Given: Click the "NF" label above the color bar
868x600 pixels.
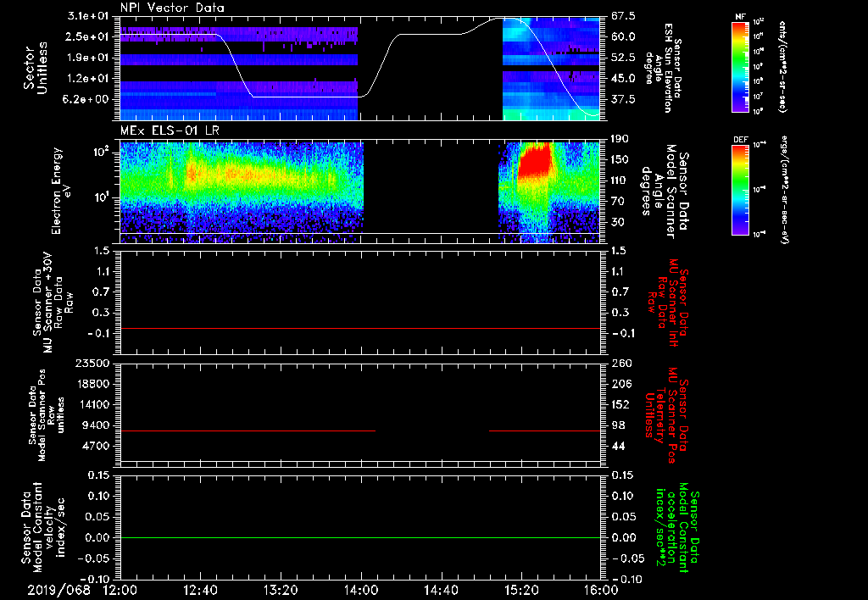Looking at the screenshot, I should tap(741, 17).
